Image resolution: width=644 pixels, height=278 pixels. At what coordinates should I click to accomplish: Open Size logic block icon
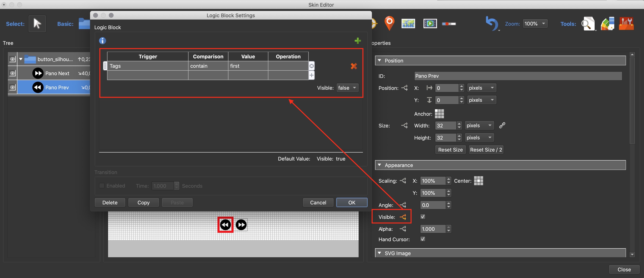[404, 125]
